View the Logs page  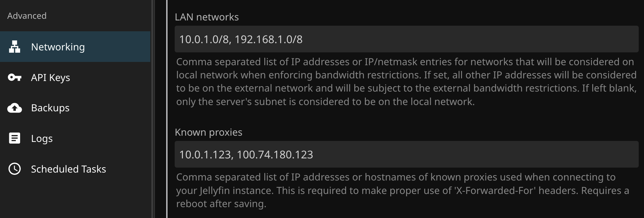point(42,138)
